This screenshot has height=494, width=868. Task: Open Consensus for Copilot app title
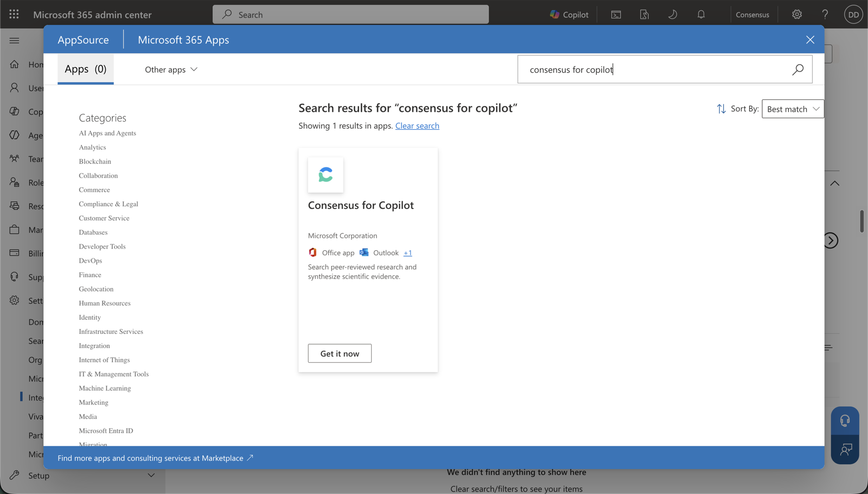coord(361,205)
